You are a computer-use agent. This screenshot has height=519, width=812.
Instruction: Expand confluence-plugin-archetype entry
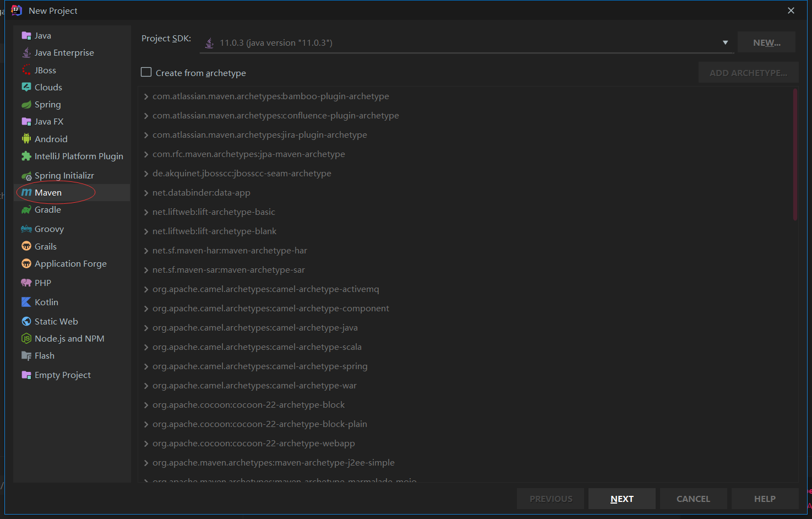coord(146,116)
